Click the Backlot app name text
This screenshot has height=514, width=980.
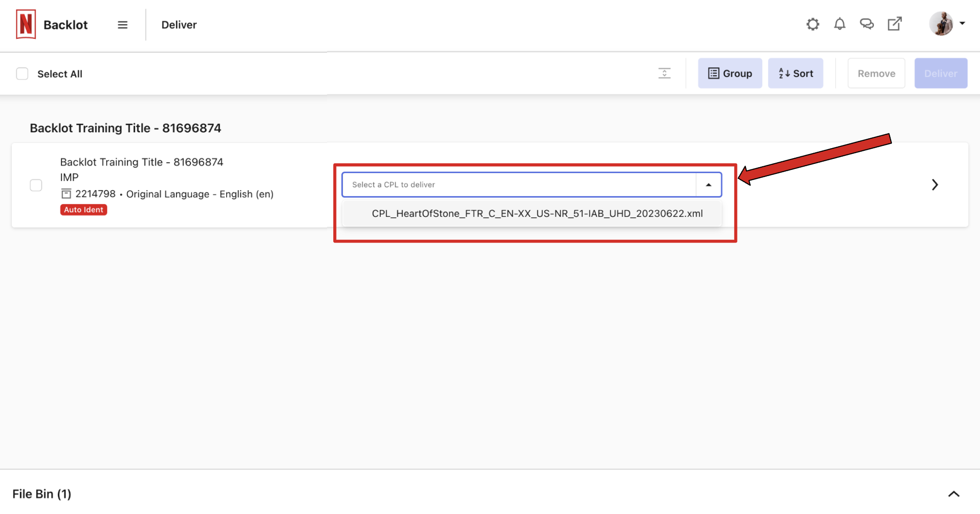65,25
